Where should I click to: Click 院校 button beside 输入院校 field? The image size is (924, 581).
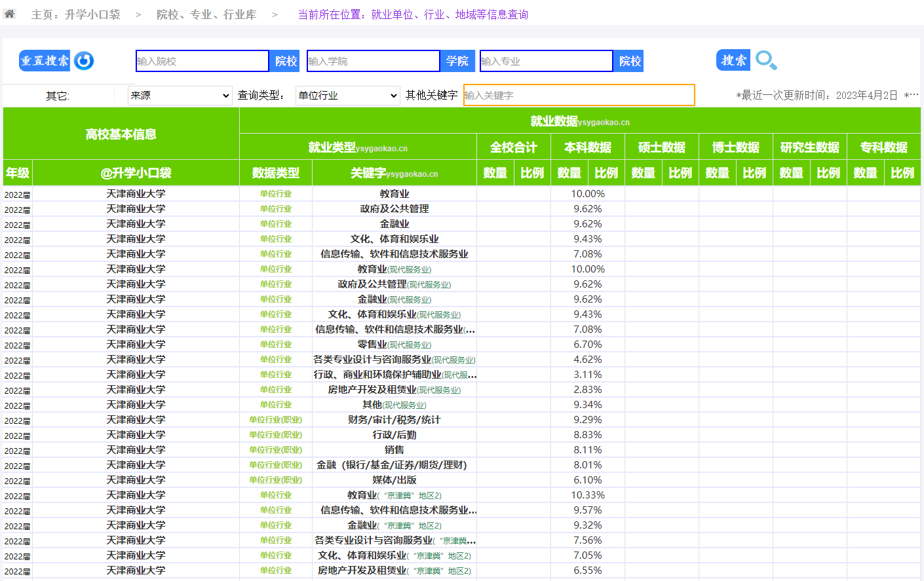(x=286, y=61)
